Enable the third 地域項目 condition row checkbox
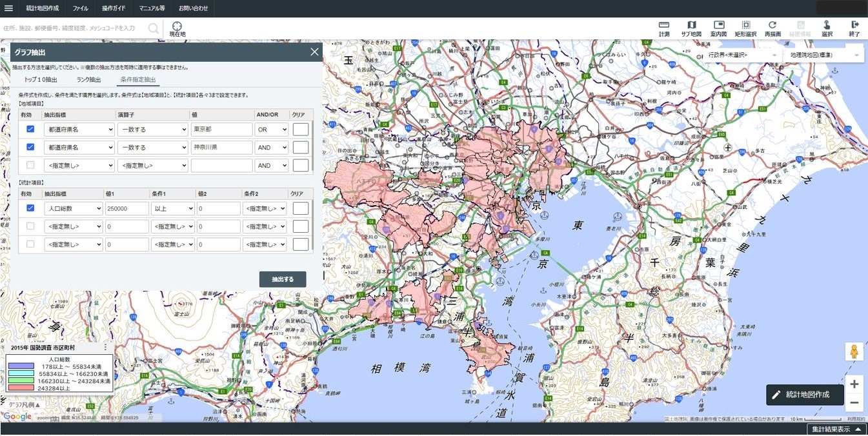This screenshot has height=436, width=868. (x=30, y=165)
